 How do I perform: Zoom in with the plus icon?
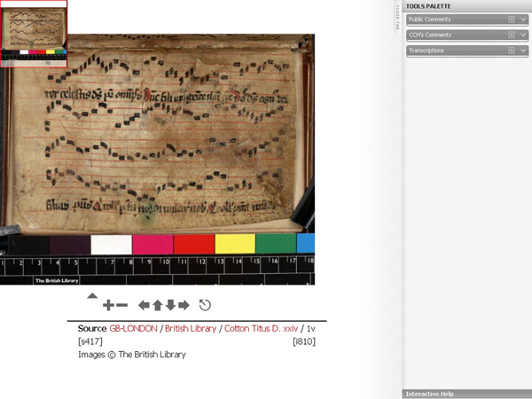(108, 305)
